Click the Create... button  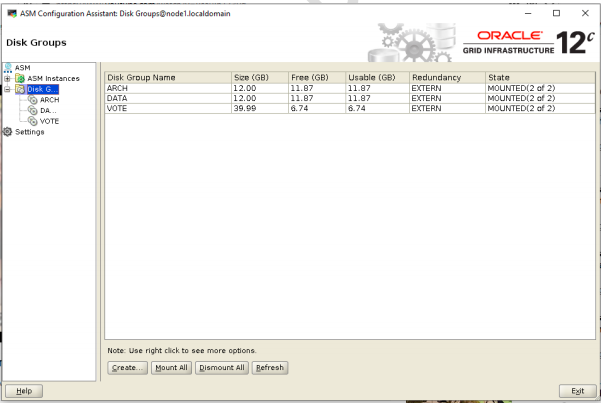pyautogui.click(x=127, y=368)
